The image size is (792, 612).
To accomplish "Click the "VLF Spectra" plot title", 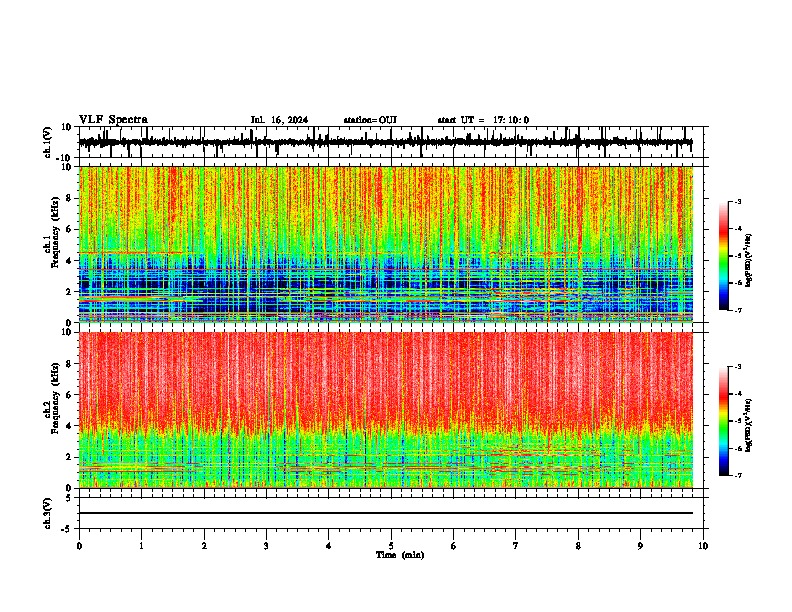I will tap(113, 120).
